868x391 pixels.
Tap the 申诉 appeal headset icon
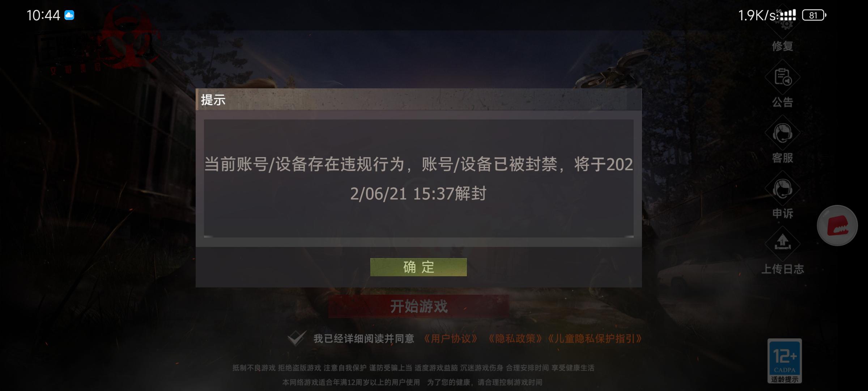(x=783, y=189)
